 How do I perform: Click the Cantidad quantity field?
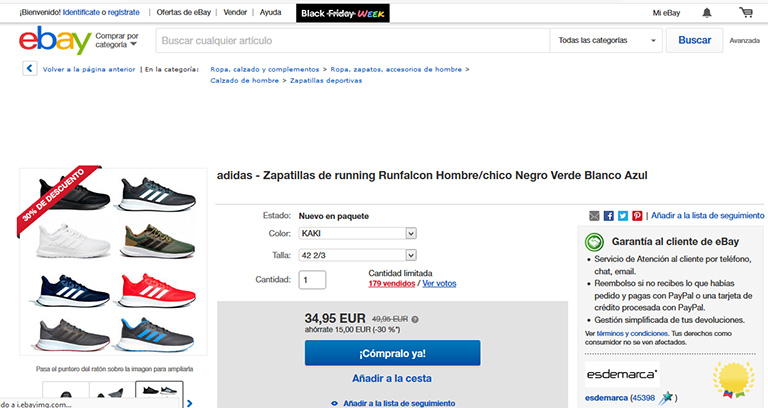click(313, 280)
